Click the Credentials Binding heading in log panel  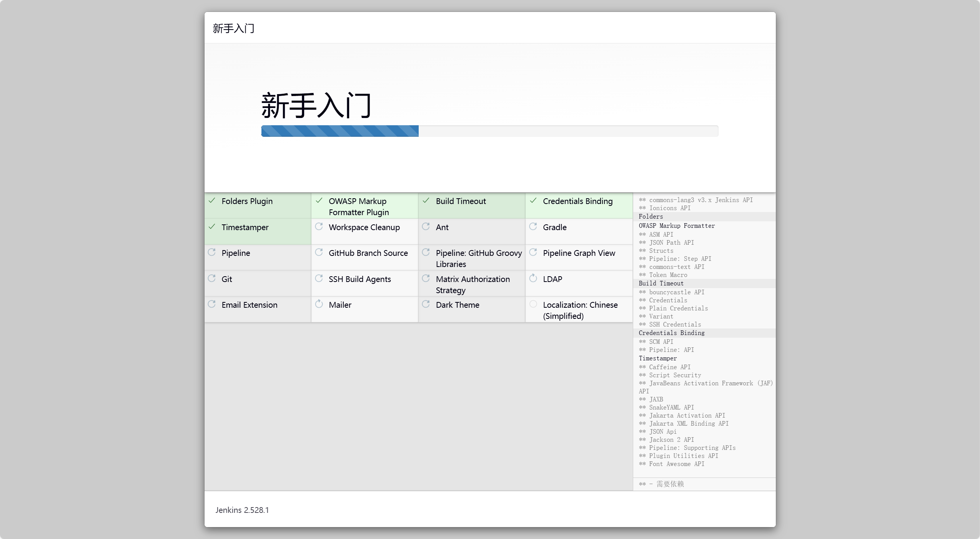tap(671, 333)
